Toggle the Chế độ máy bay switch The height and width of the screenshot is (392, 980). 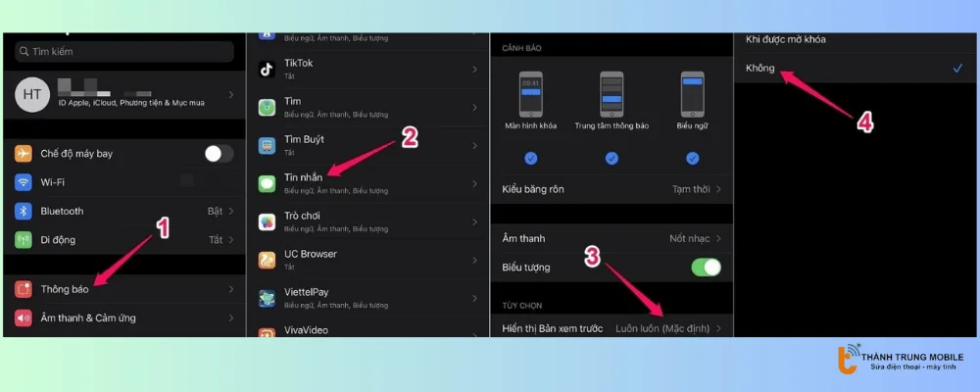220,154
